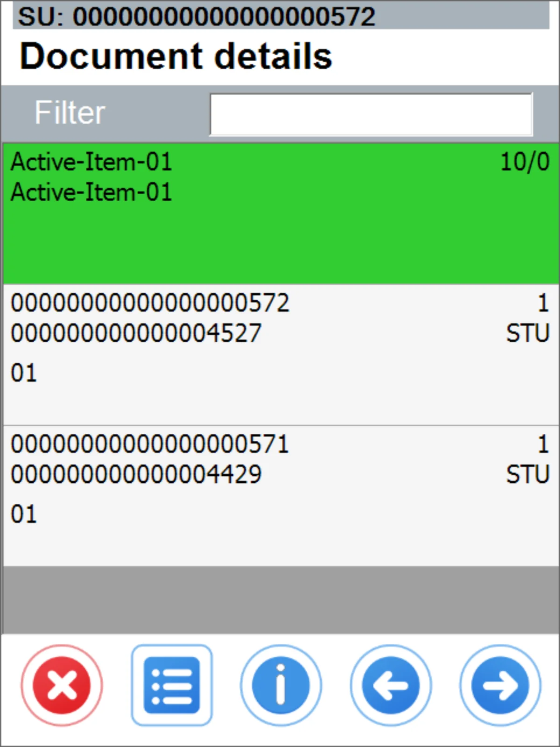Click the 10/0 quantity in the green row

point(525,162)
